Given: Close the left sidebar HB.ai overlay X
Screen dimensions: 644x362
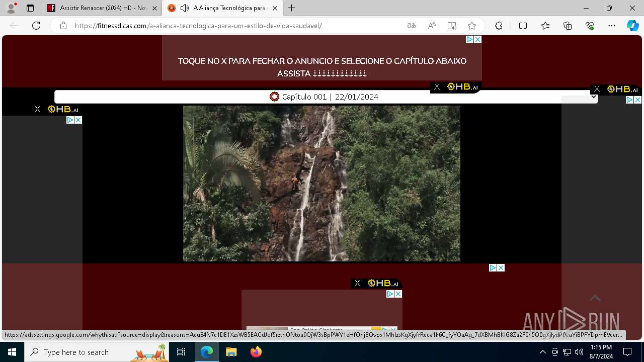Looking at the screenshot, I should pyautogui.click(x=37, y=109).
